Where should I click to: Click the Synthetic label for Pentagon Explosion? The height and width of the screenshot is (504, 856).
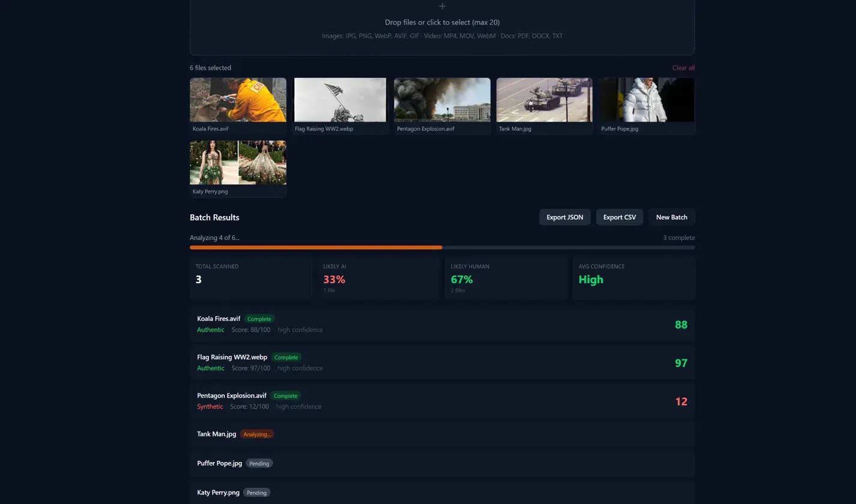210,407
